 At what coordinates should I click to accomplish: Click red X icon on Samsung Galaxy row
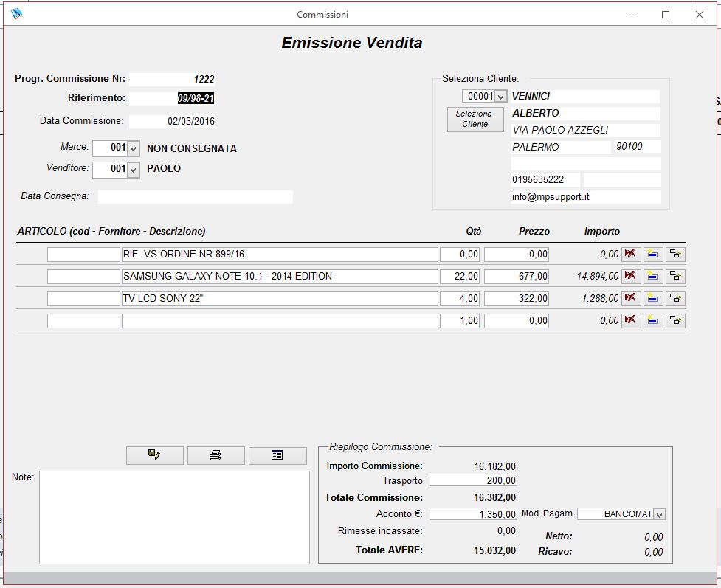630,276
